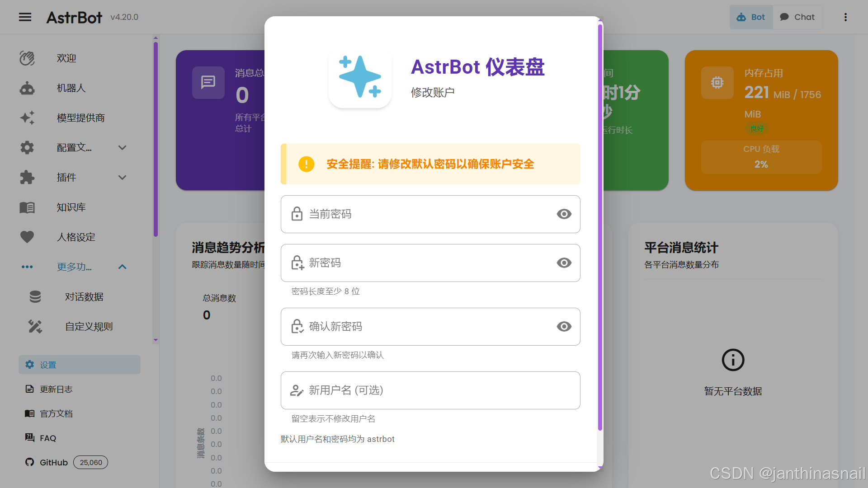868x488 pixels.
Task: Click the 新密码 new password field
Action: pyautogui.click(x=430, y=263)
